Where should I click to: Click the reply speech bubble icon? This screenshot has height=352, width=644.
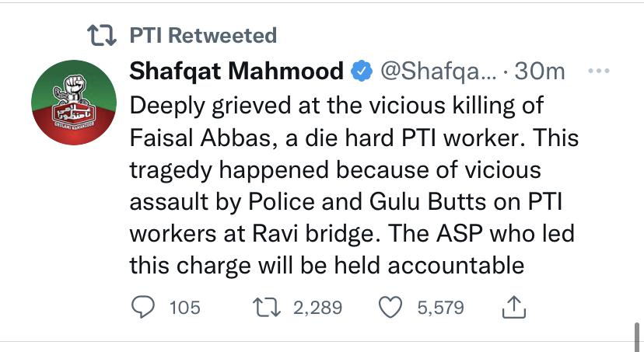[143, 307]
